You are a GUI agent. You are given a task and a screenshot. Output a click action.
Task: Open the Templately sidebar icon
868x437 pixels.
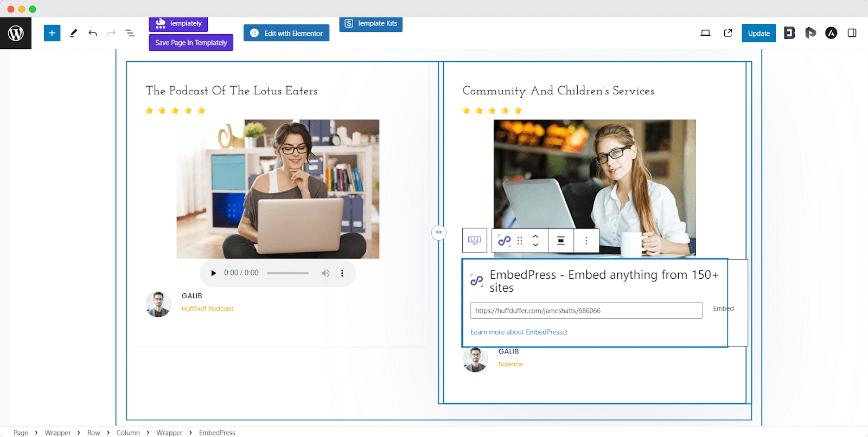pos(810,33)
